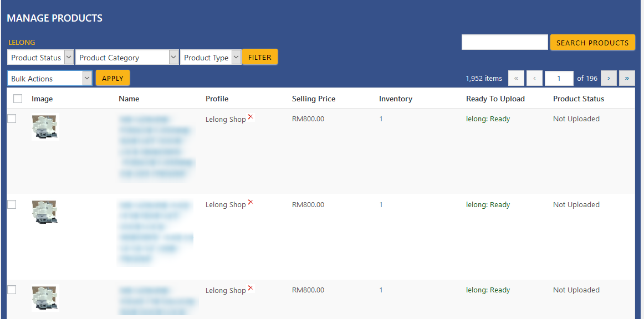Check the first product row checkbox

point(12,119)
